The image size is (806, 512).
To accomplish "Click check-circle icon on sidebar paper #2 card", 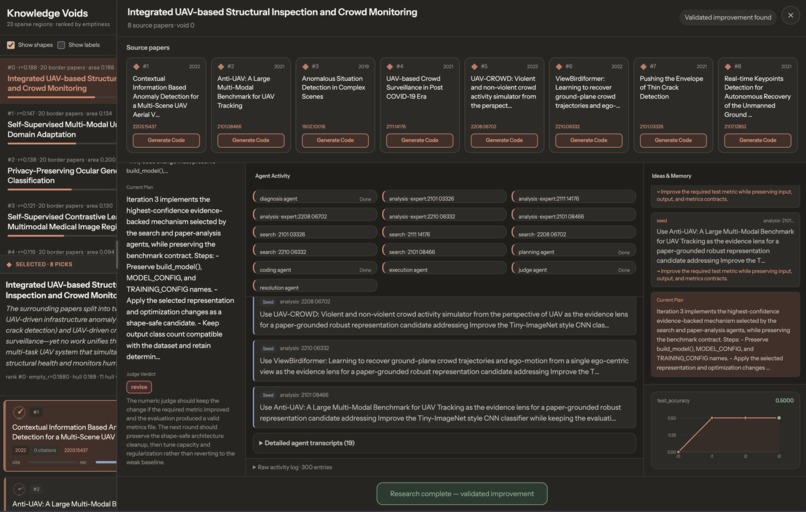I will point(19,489).
